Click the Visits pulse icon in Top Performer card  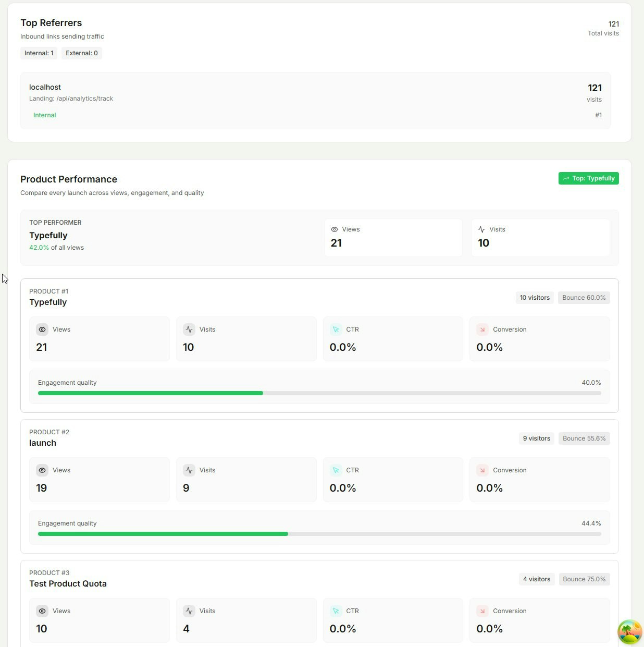(x=481, y=229)
